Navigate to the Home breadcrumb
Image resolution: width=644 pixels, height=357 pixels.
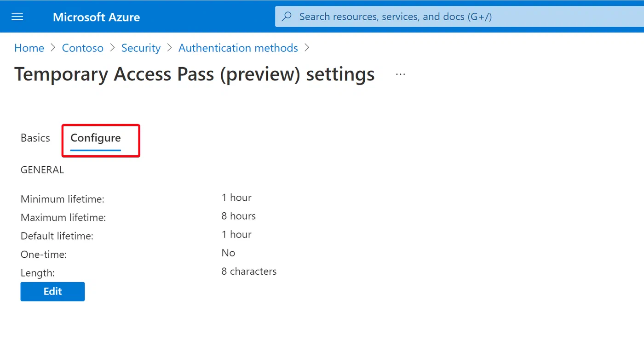point(29,48)
